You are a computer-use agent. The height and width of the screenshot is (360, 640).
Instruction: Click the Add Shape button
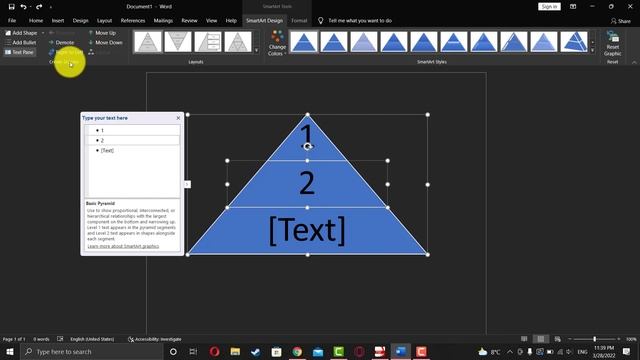21,33
